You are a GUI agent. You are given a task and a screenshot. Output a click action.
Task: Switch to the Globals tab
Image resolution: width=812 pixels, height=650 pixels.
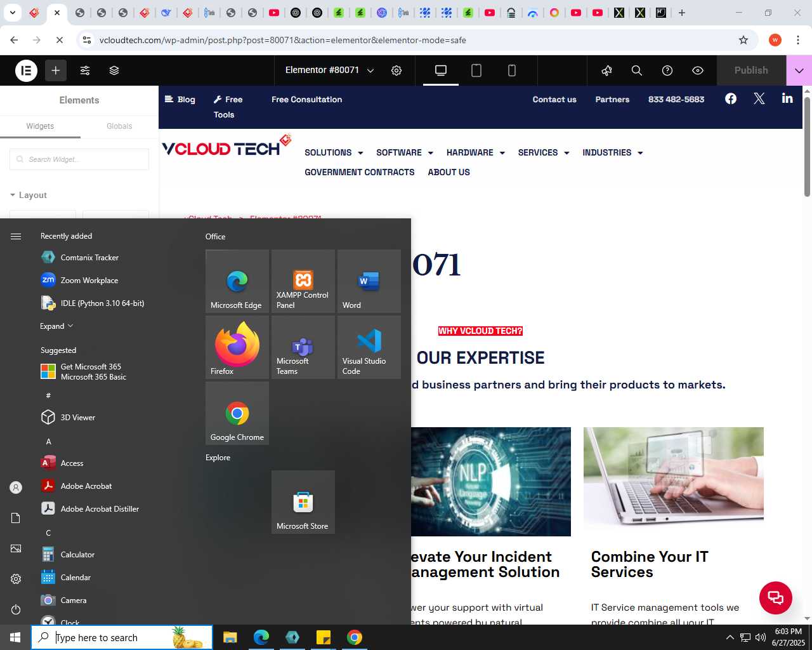[119, 126]
